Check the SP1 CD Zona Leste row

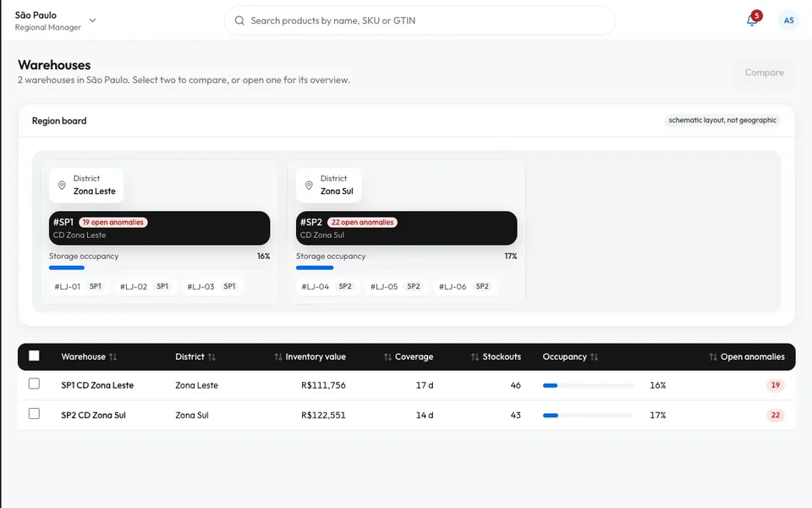[x=34, y=384]
